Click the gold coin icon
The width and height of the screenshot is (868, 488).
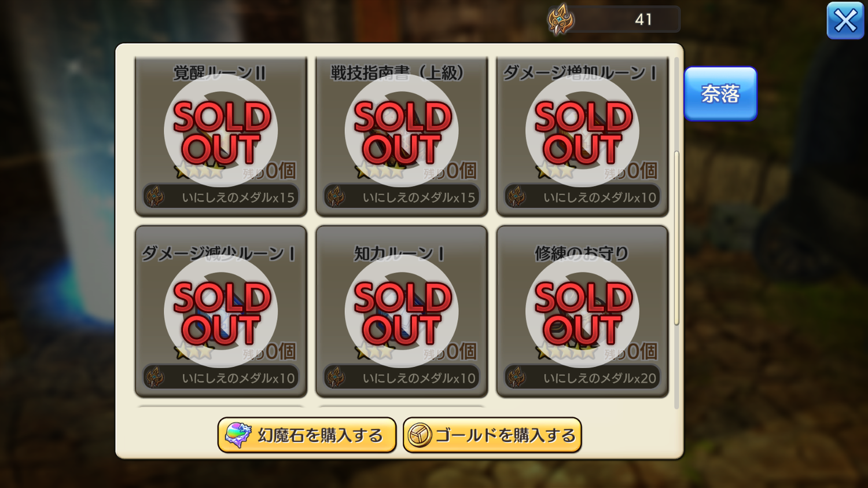click(420, 435)
